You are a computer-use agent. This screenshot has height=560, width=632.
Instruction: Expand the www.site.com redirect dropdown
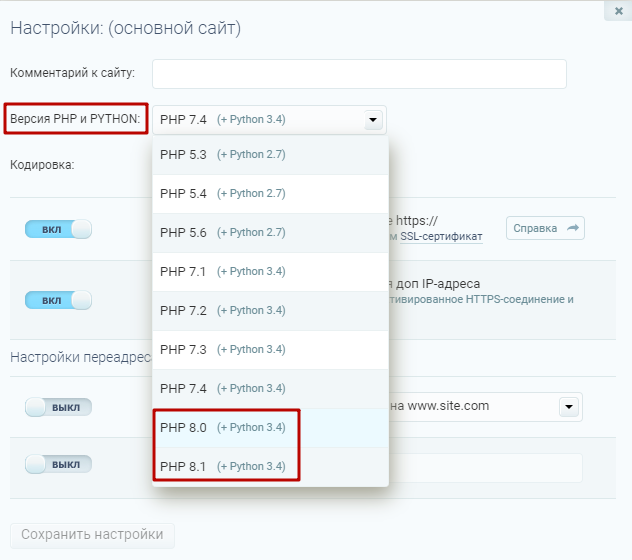(x=569, y=407)
